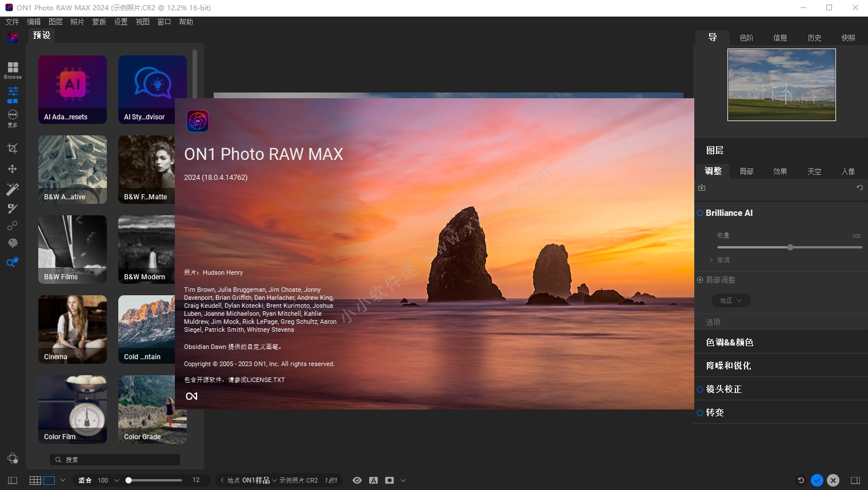Select the Move/Transform tool
The image size is (868, 490).
[12, 169]
